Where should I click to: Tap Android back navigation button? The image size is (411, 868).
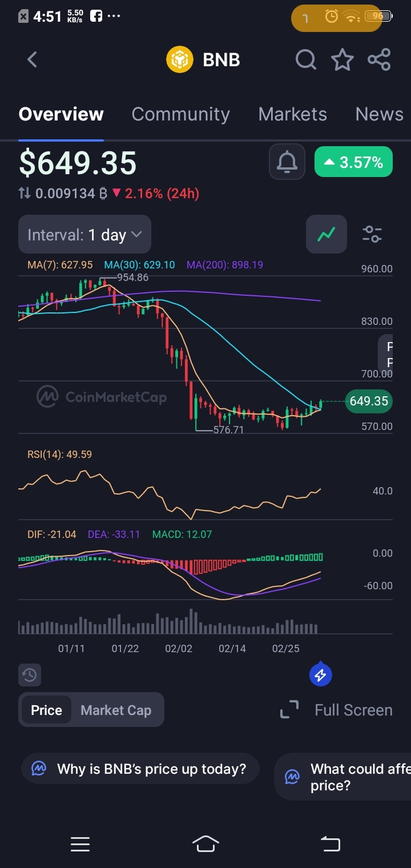(x=331, y=844)
